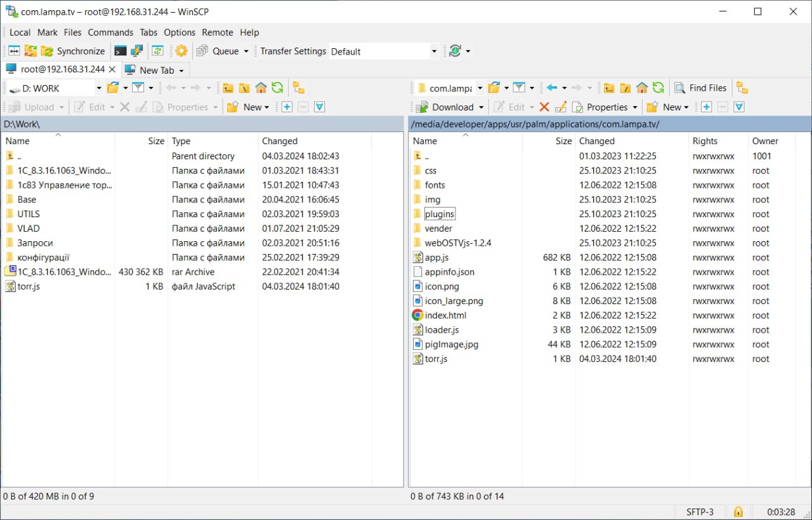Open the New Tab session tab
The height and width of the screenshot is (520, 812).
(156, 70)
